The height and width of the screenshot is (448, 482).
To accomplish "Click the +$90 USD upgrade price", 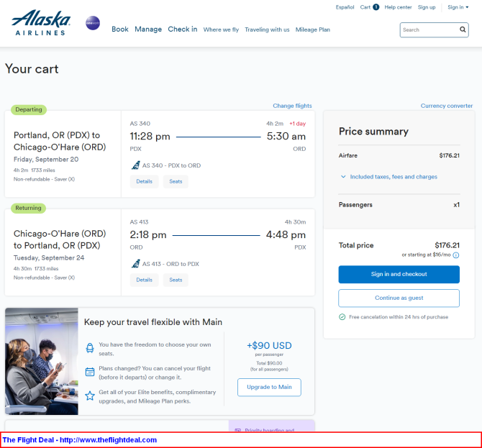I will 269,345.
